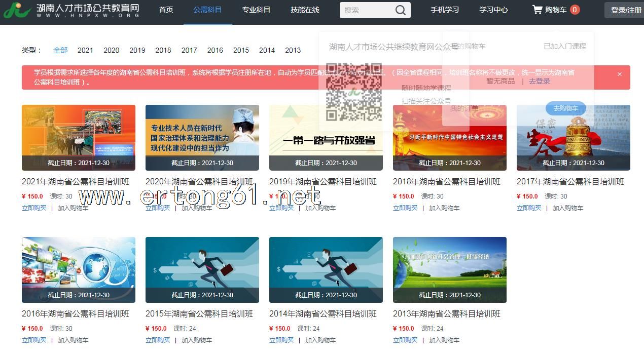Open the shopping cart icon

click(537, 10)
